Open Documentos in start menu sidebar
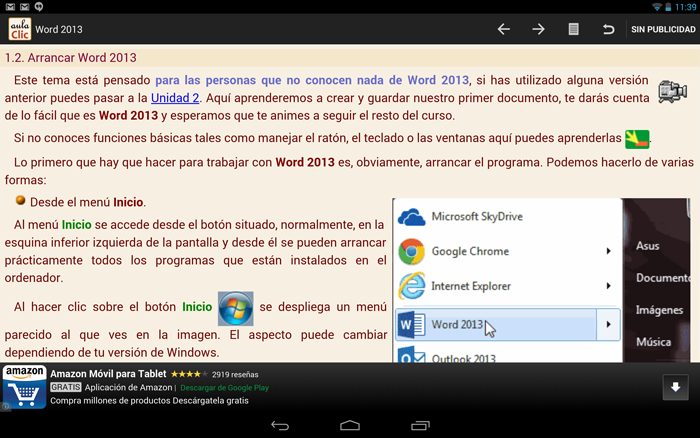This screenshot has width=700, height=438. click(663, 278)
